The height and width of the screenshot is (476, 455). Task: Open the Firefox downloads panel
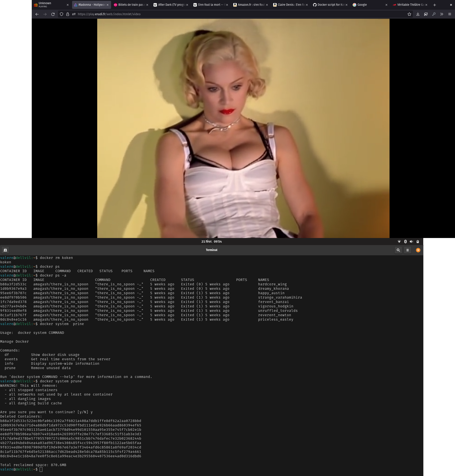click(418, 14)
